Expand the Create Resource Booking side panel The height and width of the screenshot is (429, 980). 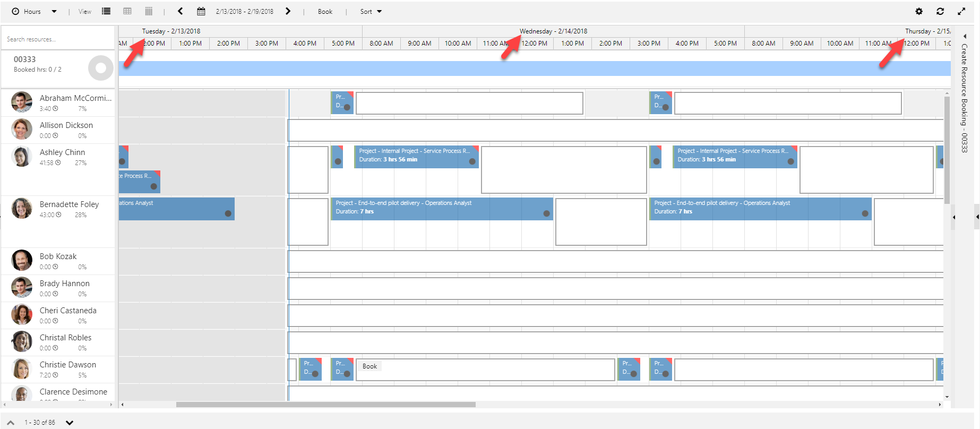965,37
